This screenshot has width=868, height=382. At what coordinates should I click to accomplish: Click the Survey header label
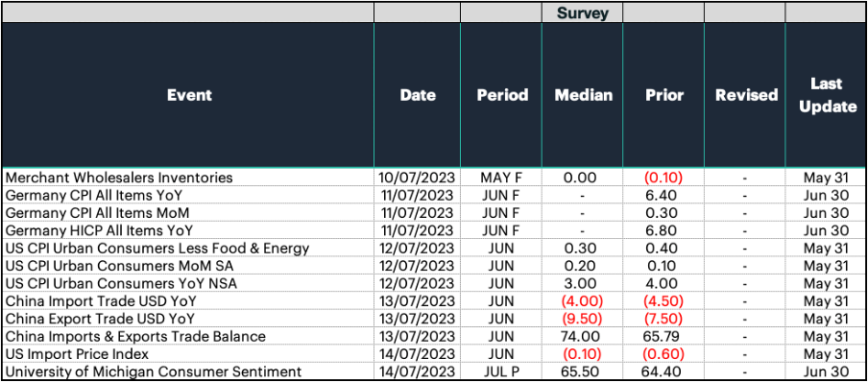click(x=582, y=12)
